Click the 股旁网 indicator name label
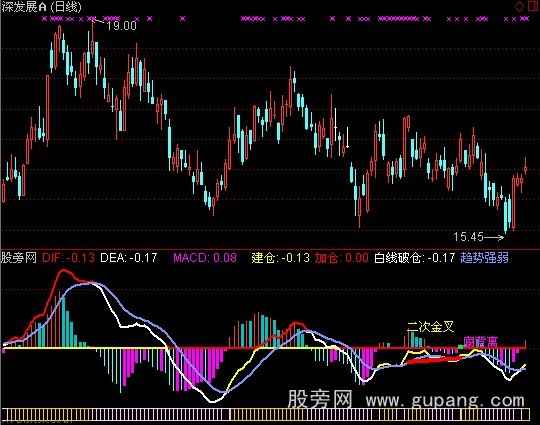540x425 pixels. (19, 258)
